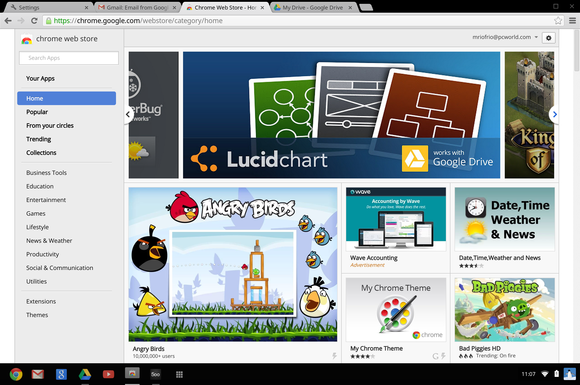Switch to the Gmail tab
This screenshot has width=580, height=385.
click(x=137, y=7)
